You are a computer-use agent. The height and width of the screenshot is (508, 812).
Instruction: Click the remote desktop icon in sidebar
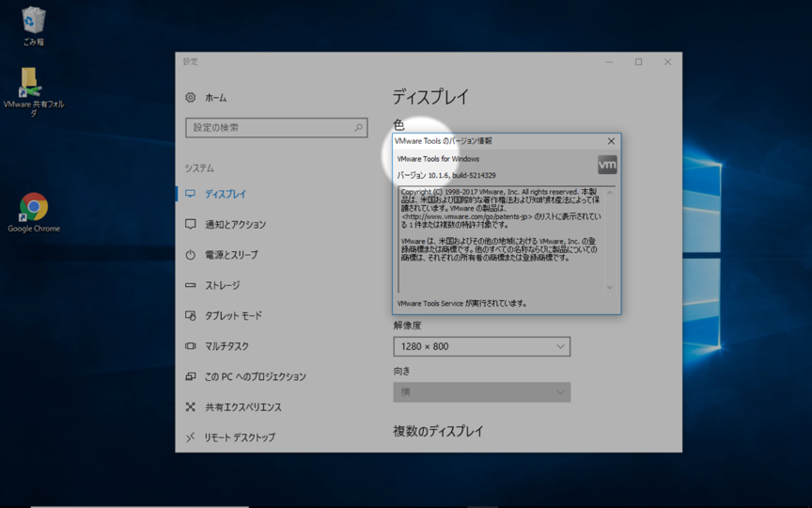tap(191, 437)
